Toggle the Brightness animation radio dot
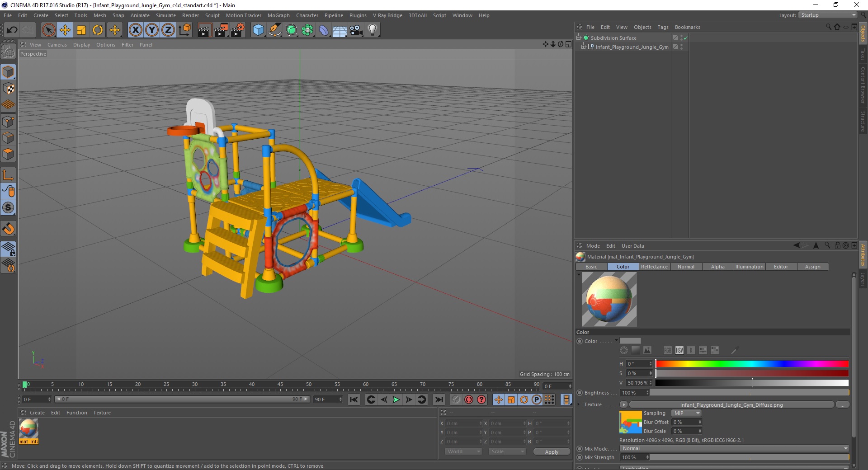 [x=580, y=393]
